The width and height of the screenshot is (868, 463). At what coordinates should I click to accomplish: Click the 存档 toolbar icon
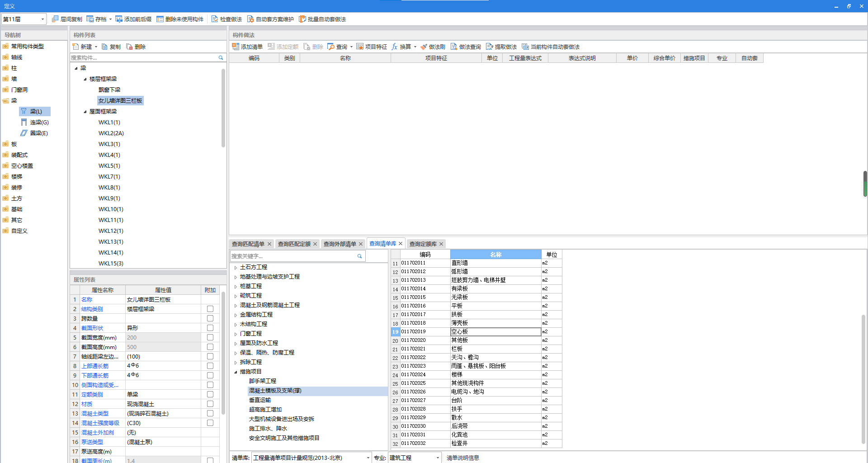pyautogui.click(x=90, y=19)
